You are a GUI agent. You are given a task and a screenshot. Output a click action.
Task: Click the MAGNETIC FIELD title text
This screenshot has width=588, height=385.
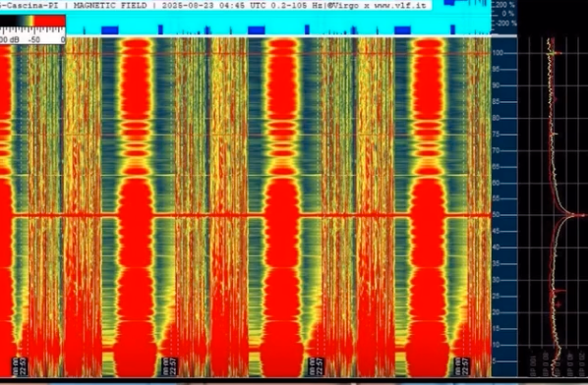click(110, 5)
